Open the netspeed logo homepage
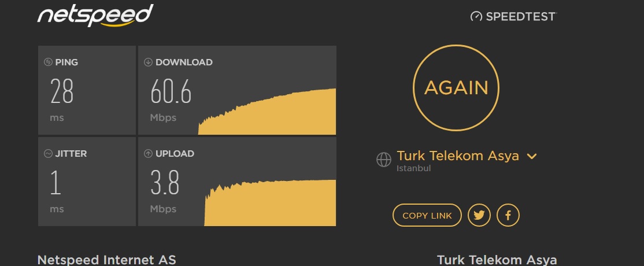This screenshot has height=266, width=644. (x=95, y=16)
